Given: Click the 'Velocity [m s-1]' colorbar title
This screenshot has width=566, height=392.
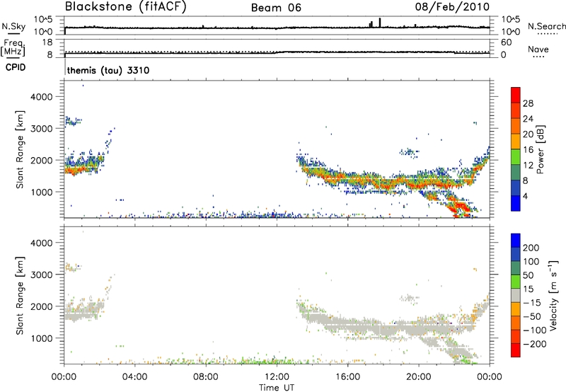Looking at the screenshot, I should coord(553,295).
